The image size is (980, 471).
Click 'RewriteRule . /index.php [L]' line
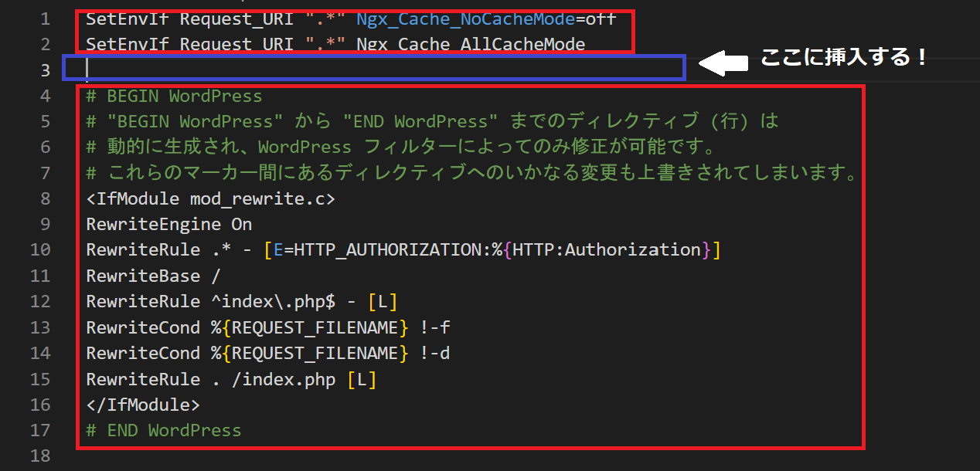point(231,379)
